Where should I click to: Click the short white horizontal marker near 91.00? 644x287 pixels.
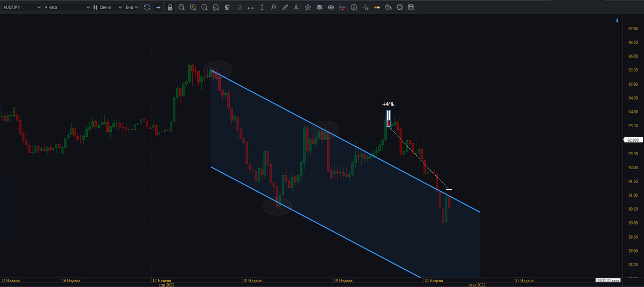point(449,190)
